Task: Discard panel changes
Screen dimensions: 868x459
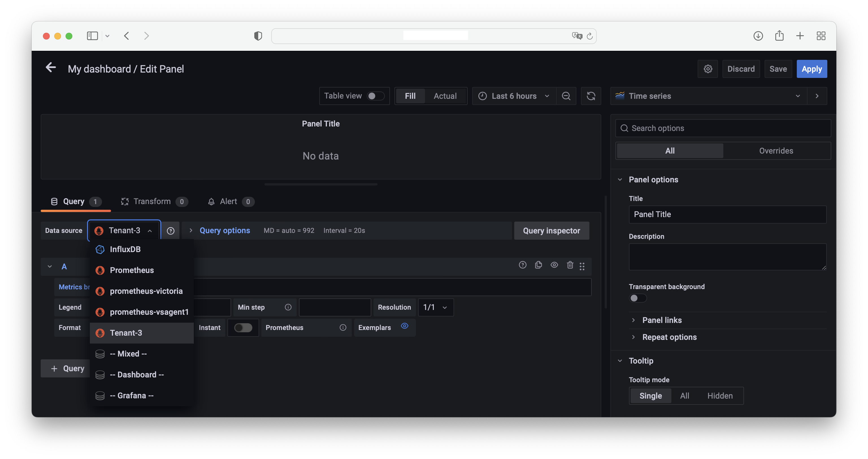Action: pyautogui.click(x=741, y=69)
